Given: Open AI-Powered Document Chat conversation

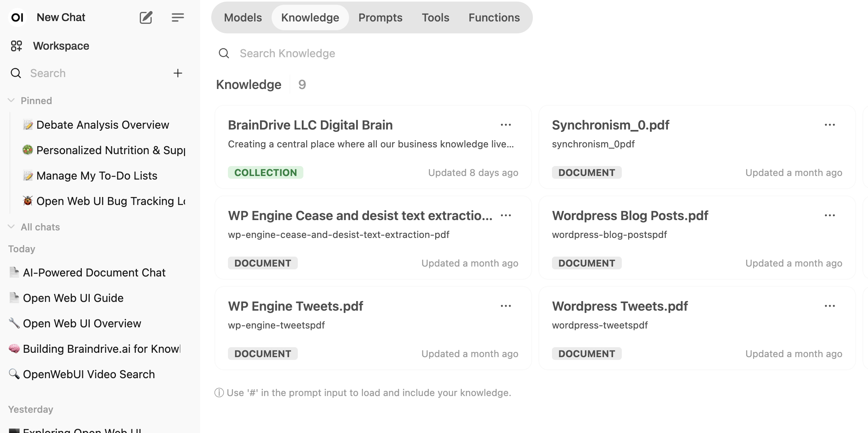Looking at the screenshot, I should tap(94, 273).
